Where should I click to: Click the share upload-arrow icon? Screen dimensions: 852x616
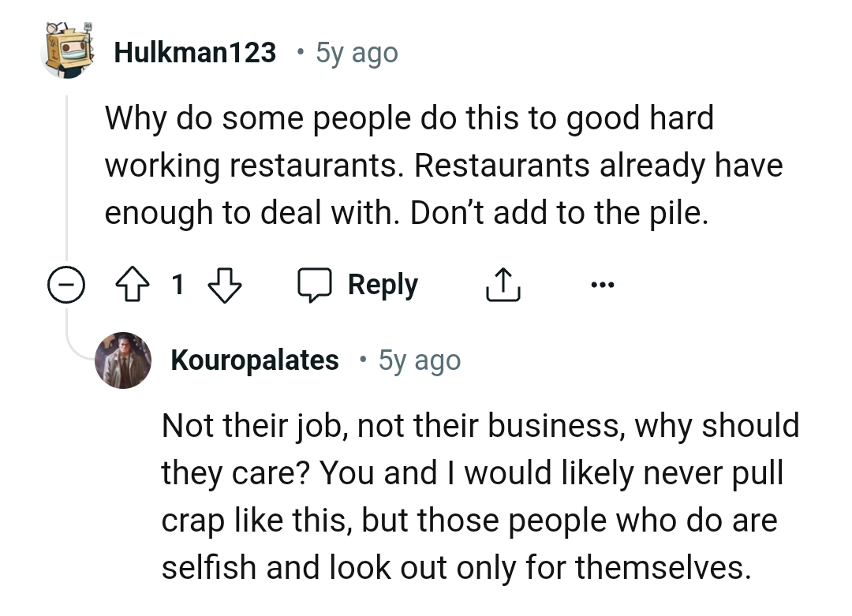point(503,285)
